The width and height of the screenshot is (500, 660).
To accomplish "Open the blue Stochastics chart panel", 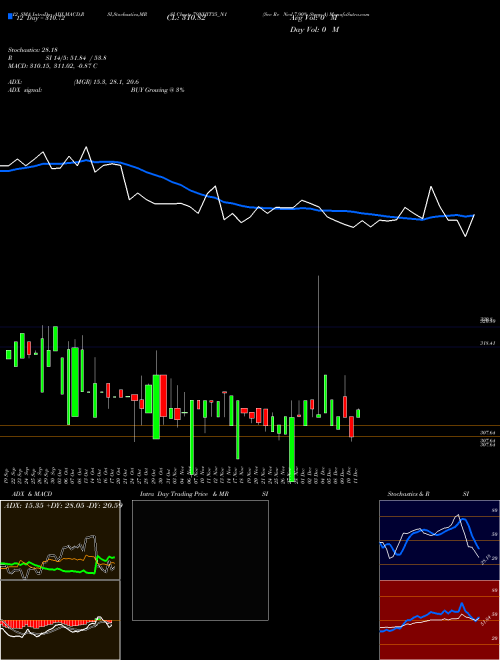I will tap(439, 540).
